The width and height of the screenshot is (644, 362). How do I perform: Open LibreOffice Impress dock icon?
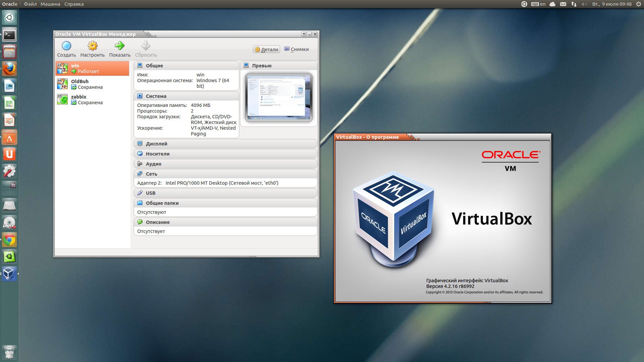[9, 120]
